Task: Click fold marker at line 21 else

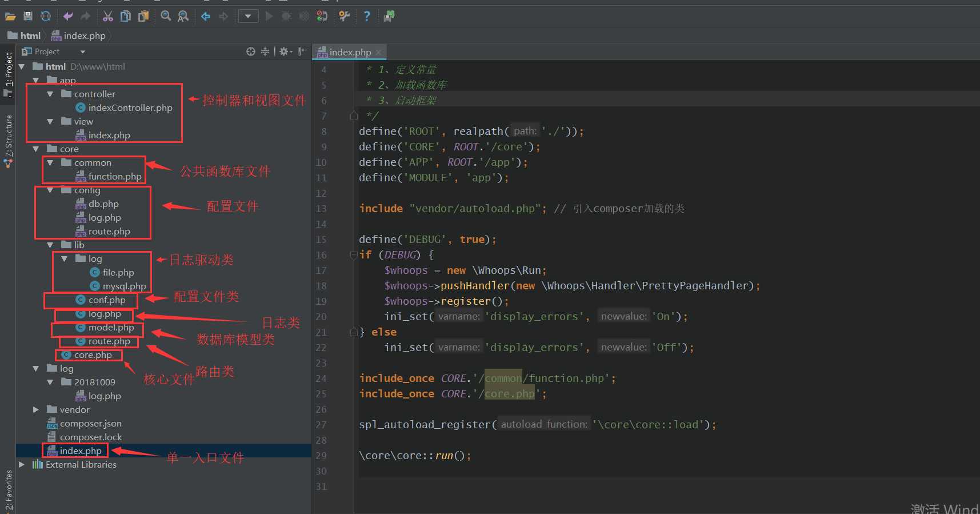Action: point(354,332)
